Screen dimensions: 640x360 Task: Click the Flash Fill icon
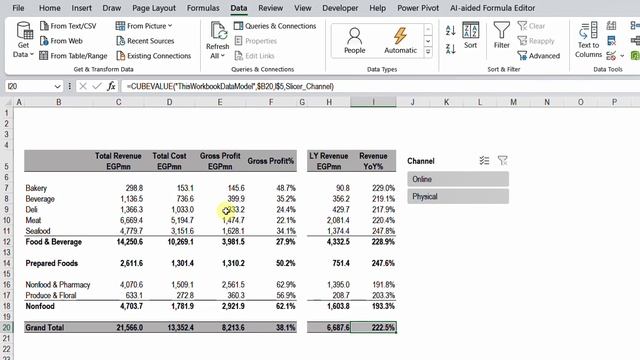click(x=611, y=26)
